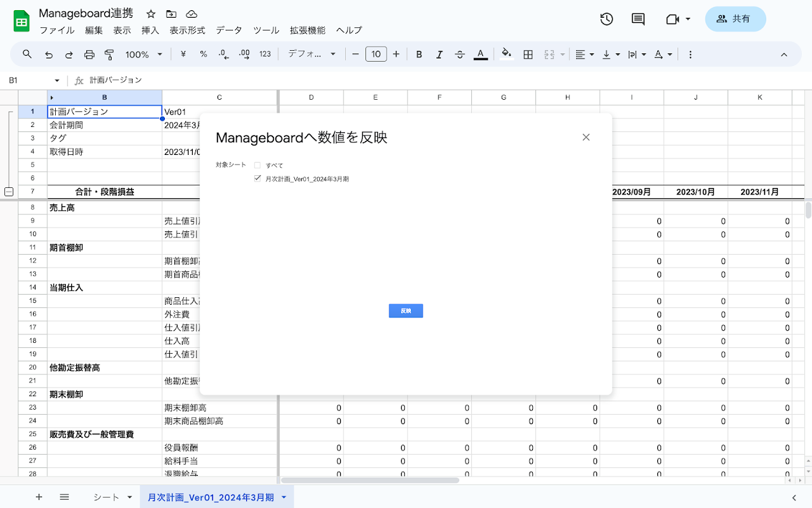
Task: Format cell as percent
Action: tap(204, 55)
